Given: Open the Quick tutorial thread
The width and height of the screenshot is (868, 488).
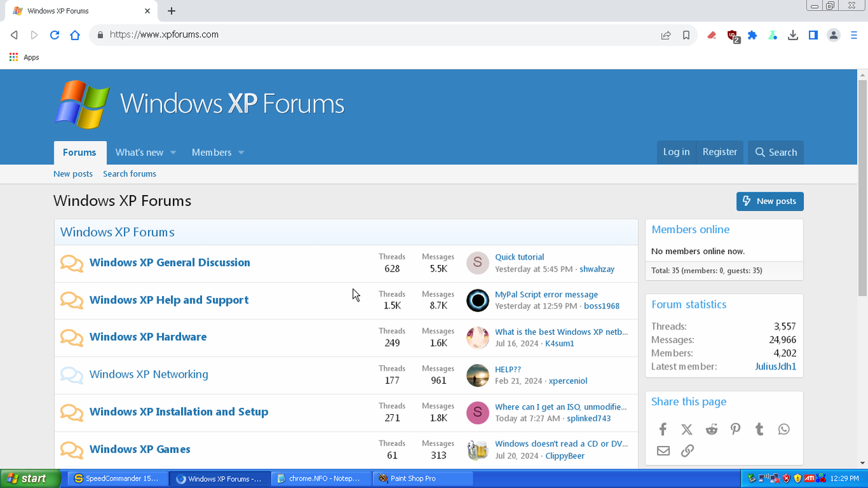Looking at the screenshot, I should point(519,257).
